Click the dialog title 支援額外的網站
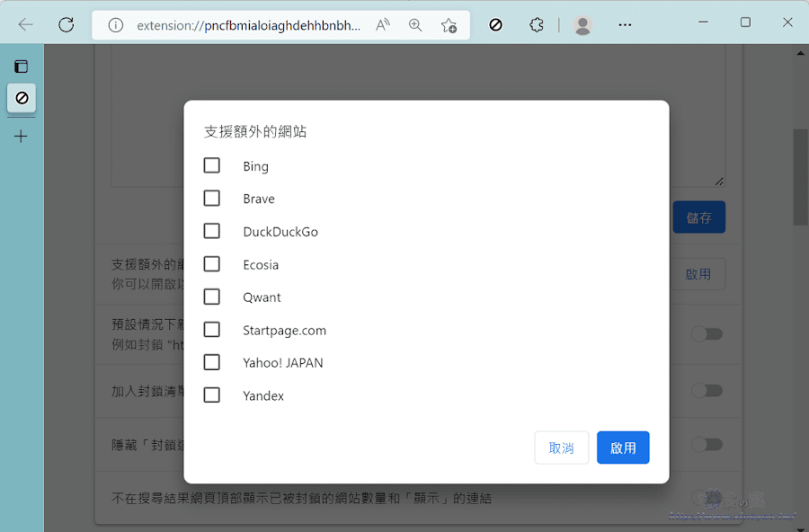Image resolution: width=809 pixels, height=532 pixels. [255, 131]
